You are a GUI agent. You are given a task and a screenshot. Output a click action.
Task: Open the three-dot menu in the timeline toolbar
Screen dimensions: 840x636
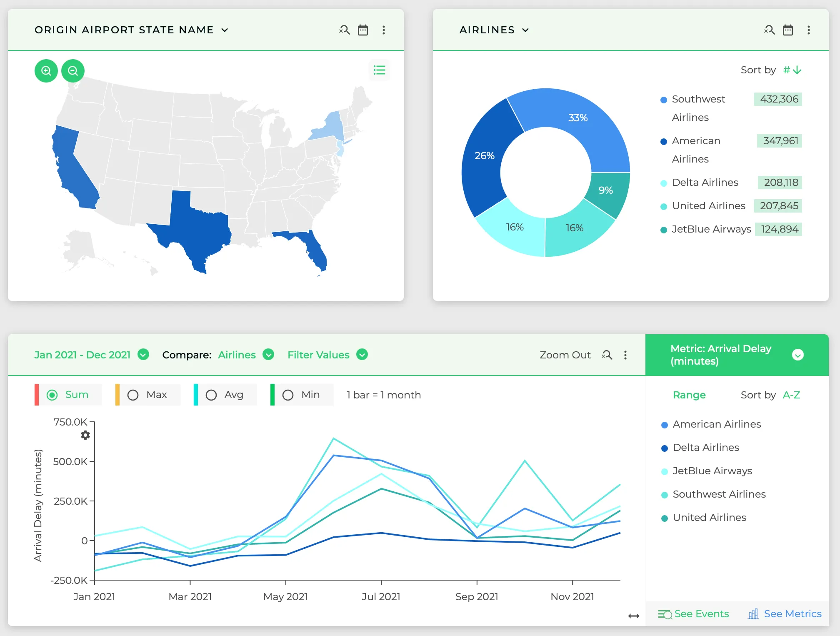tap(625, 355)
